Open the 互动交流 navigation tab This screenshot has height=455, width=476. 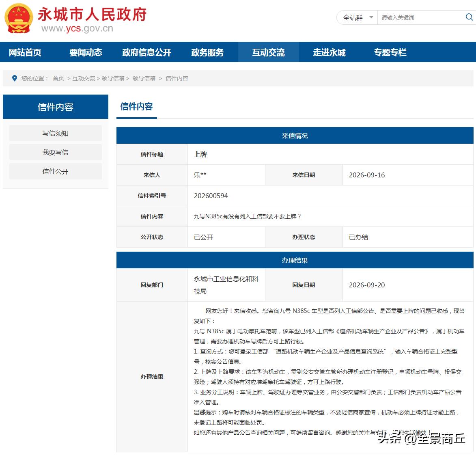coord(269,52)
